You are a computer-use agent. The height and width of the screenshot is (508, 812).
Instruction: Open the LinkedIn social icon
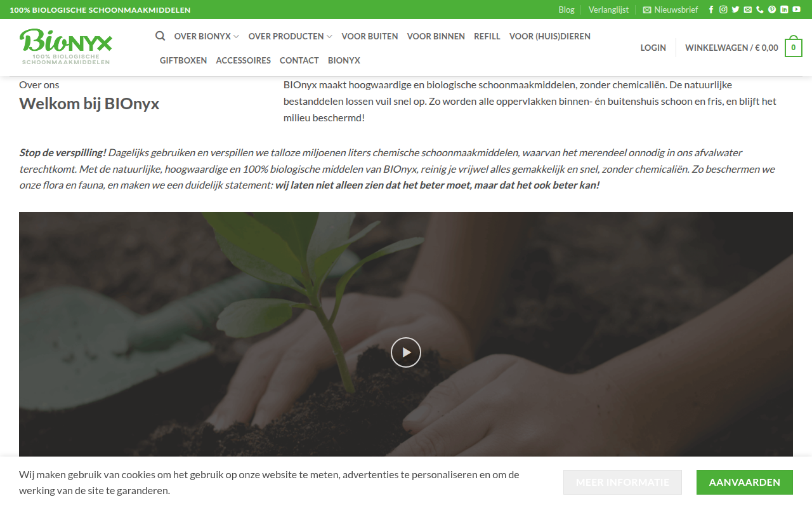coord(784,10)
